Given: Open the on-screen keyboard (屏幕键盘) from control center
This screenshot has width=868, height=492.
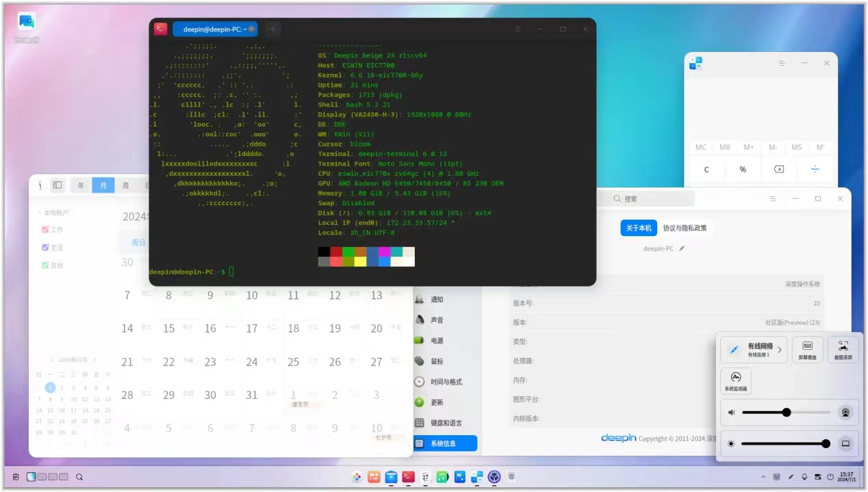Looking at the screenshot, I should click(807, 349).
